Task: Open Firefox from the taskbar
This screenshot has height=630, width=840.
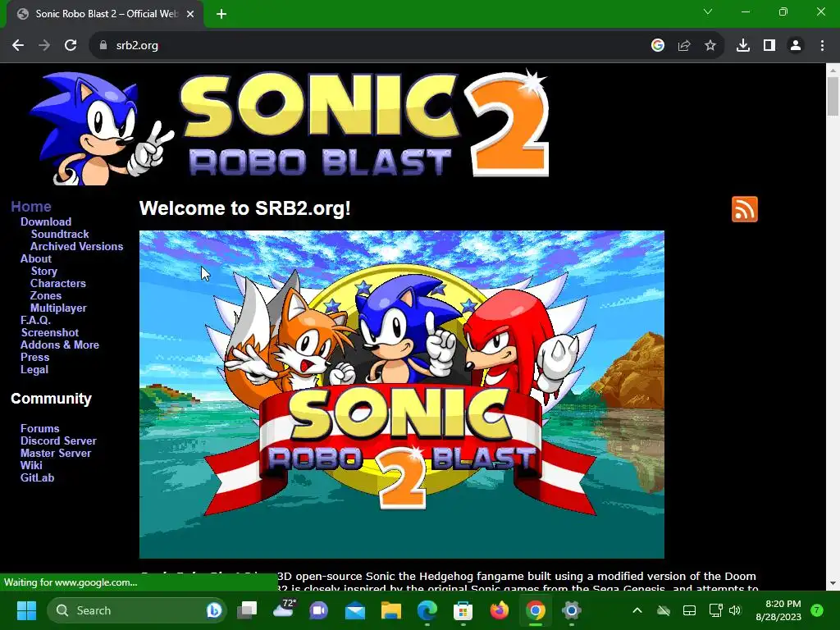Action: point(500,610)
